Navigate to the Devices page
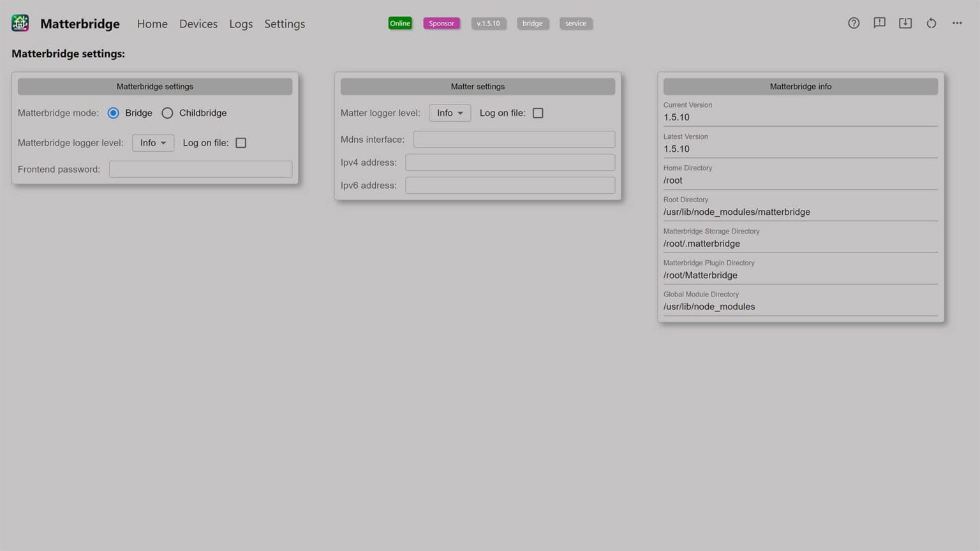This screenshot has width=980, height=551. click(198, 24)
